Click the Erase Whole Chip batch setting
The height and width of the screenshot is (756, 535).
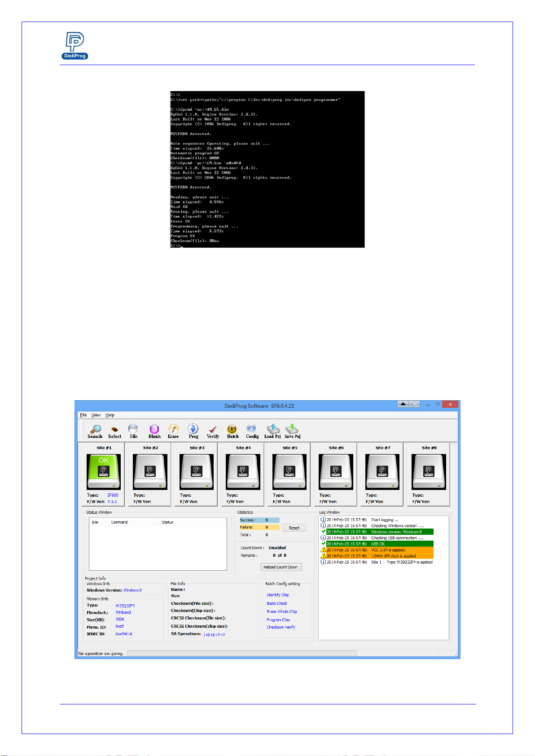pos(282,612)
